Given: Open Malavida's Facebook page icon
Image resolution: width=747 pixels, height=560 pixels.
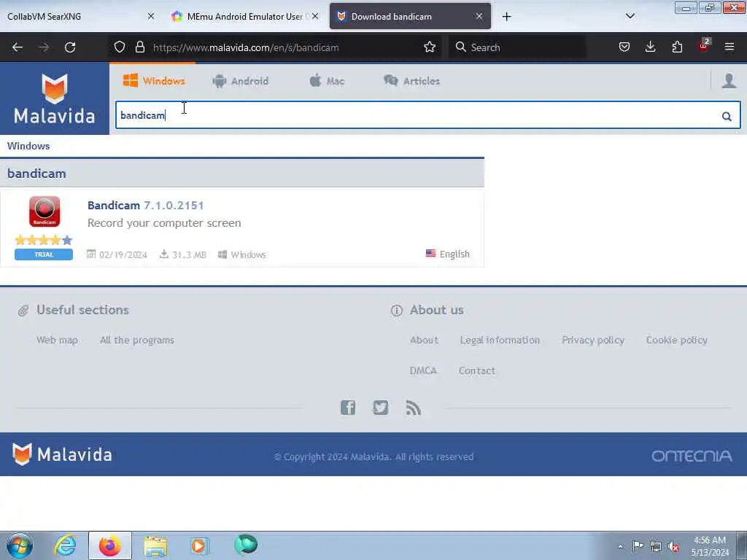Looking at the screenshot, I should coord(348,408).
